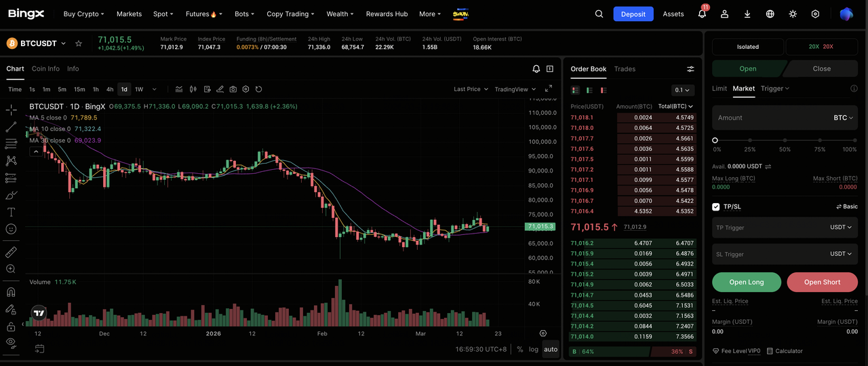Expand chart to fullscreen

549,89
